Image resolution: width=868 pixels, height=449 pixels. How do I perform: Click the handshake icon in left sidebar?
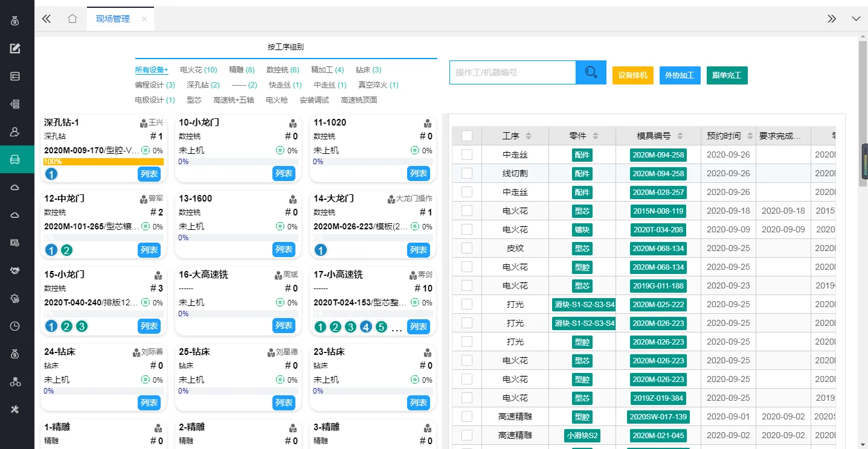point(16,271)
